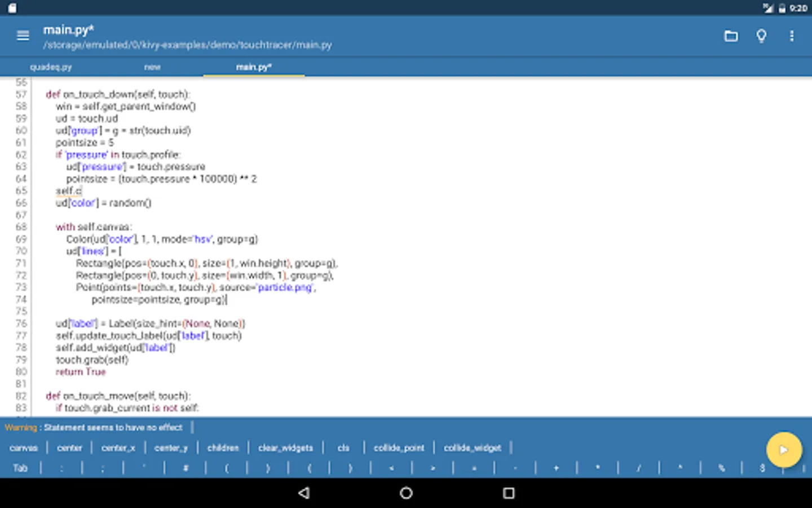Insert greater-than sign from symbol bar

[433, 468]
